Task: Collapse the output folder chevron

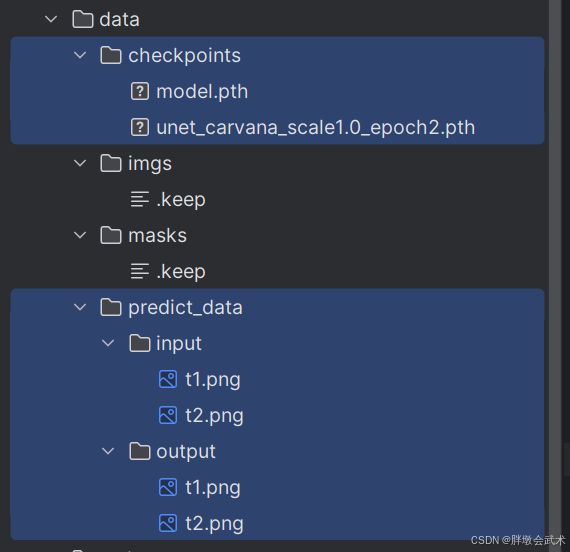Action: pos(108,451)
